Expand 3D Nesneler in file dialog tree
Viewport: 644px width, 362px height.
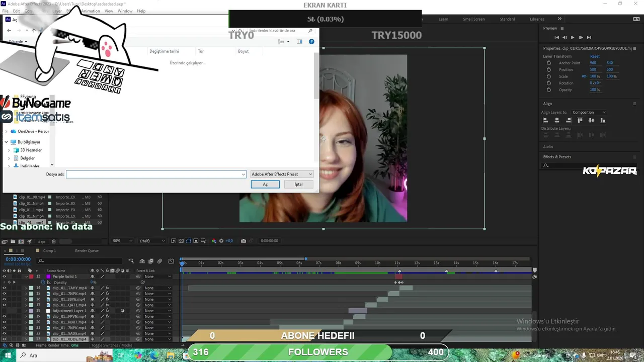point(9,150)
